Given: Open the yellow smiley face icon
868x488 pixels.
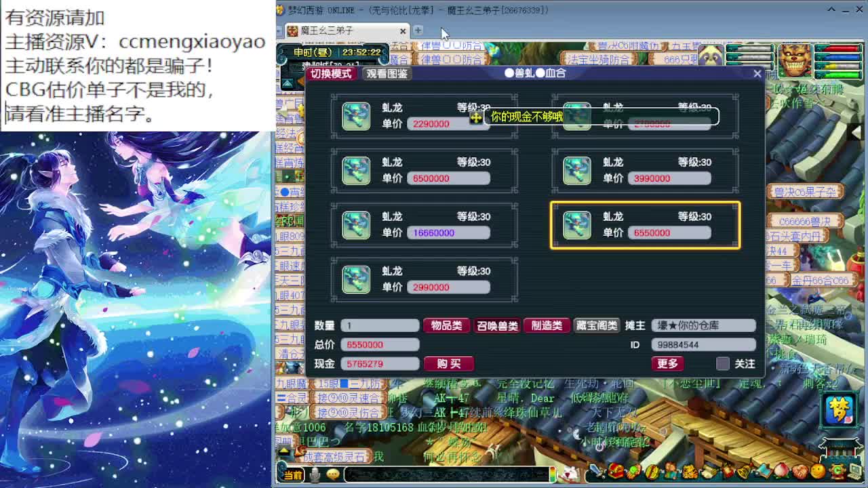Looking at the screenshot, I should click(x=817, y=471).
